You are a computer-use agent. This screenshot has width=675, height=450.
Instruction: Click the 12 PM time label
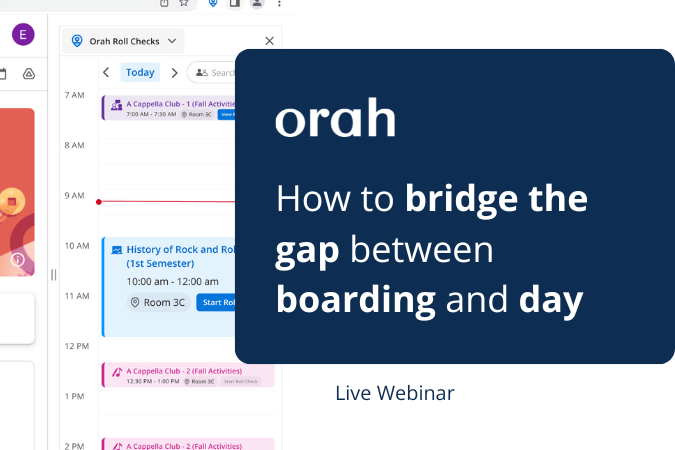(x=77, y=346)
